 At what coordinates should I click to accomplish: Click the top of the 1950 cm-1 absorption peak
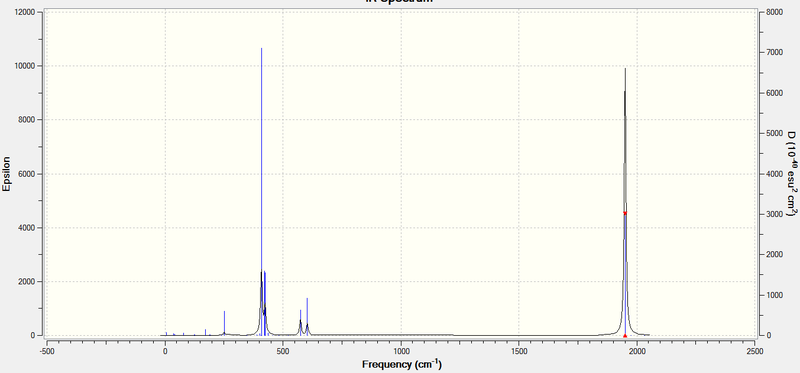point(625,69)
